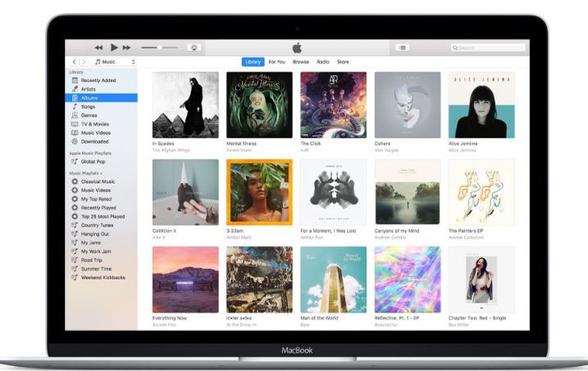Click The Afghan Whigs artist name
The height and width of the screenshot is (371, 588).
coord(171,150)
